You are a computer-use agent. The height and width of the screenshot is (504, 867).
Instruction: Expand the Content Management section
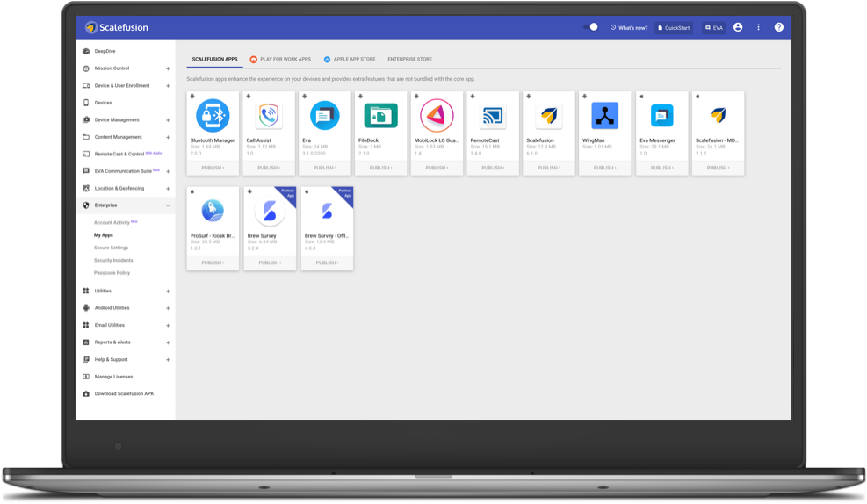(x=168, y=138)
